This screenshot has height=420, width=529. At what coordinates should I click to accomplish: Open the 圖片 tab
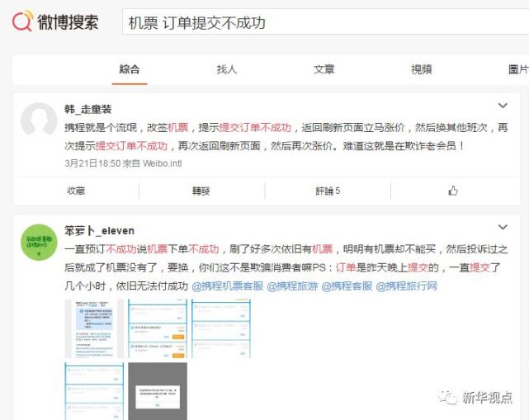pos(518,69)
